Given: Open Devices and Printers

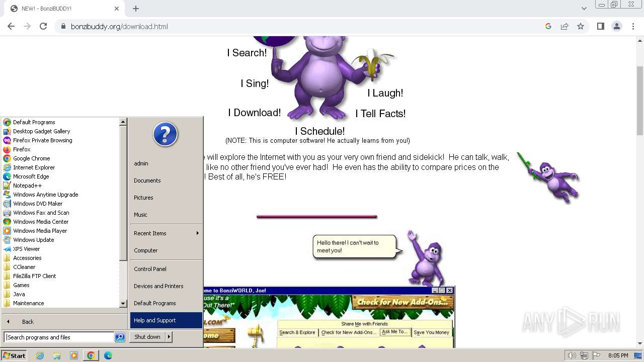Looking at the screenshot, I should [x=166, y=286].
